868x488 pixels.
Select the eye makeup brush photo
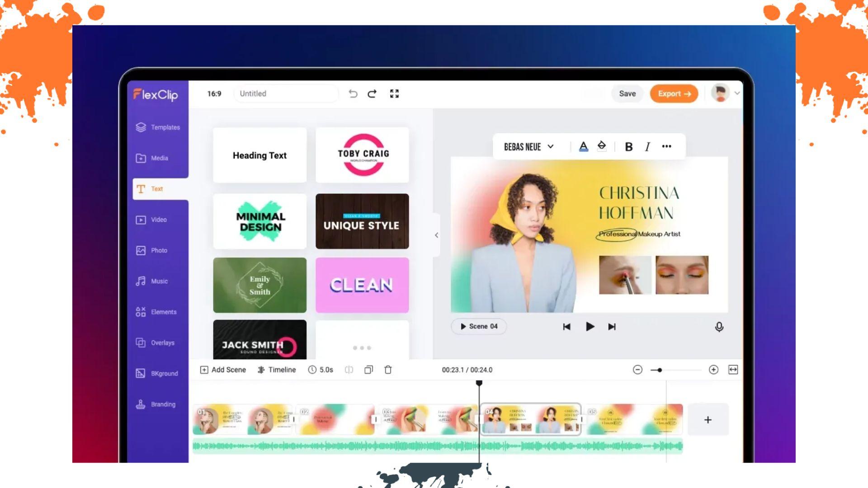pyautogui.click(x=625, y=275)
